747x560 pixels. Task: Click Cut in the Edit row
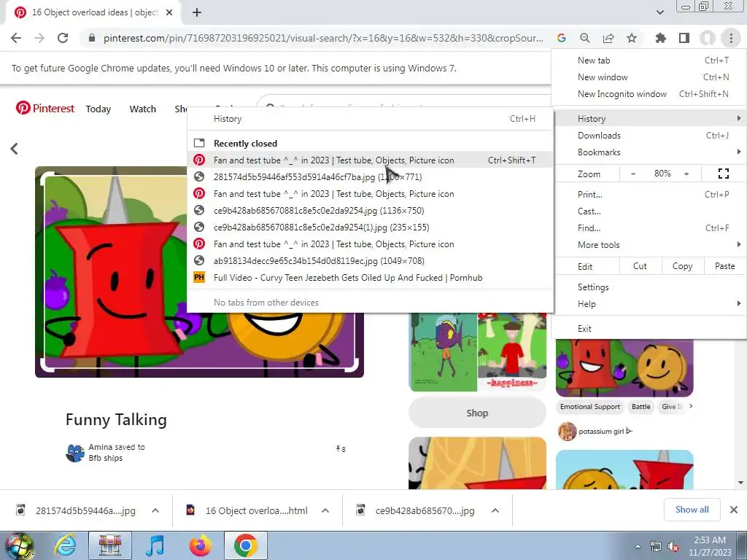(640, 266)
